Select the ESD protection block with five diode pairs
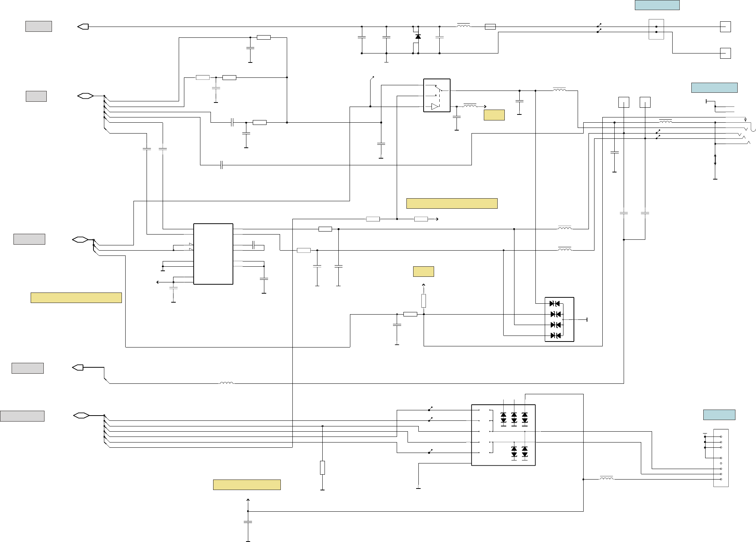The height and width of the screenshot is (542, 756). tap(503, 435)
